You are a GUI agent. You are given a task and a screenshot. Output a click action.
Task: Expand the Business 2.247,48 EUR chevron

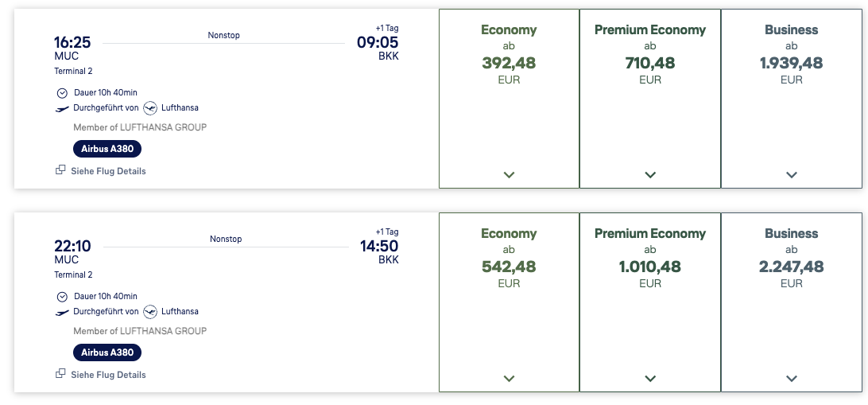(792, 379)
